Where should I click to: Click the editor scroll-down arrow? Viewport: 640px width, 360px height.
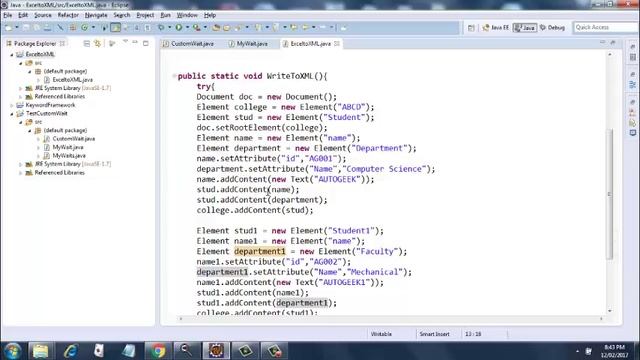(x=610, y=311)
